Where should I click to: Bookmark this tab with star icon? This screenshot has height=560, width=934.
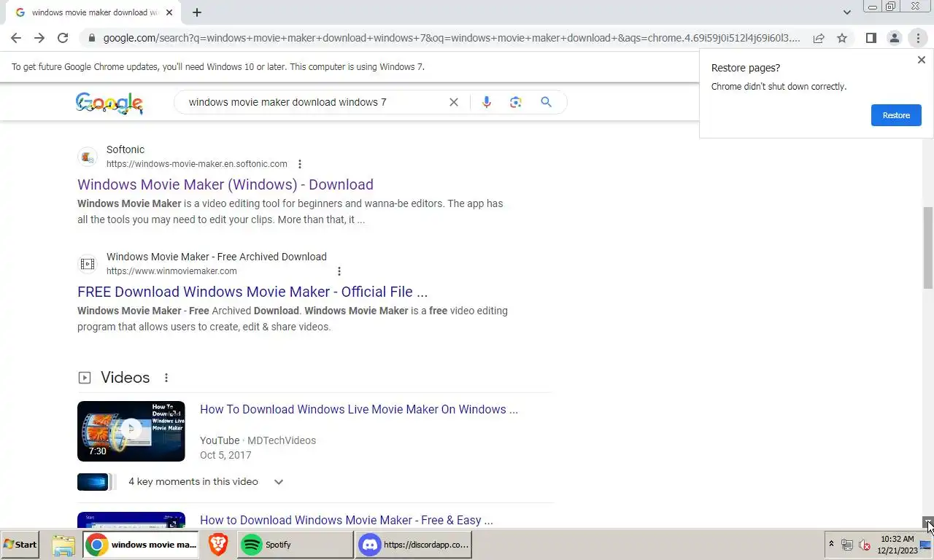click(x=842, y=38)
